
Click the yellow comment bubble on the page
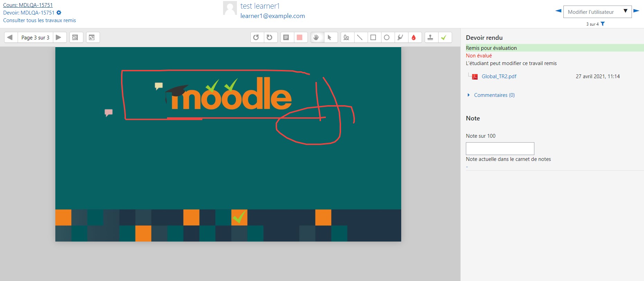point(159,86)
